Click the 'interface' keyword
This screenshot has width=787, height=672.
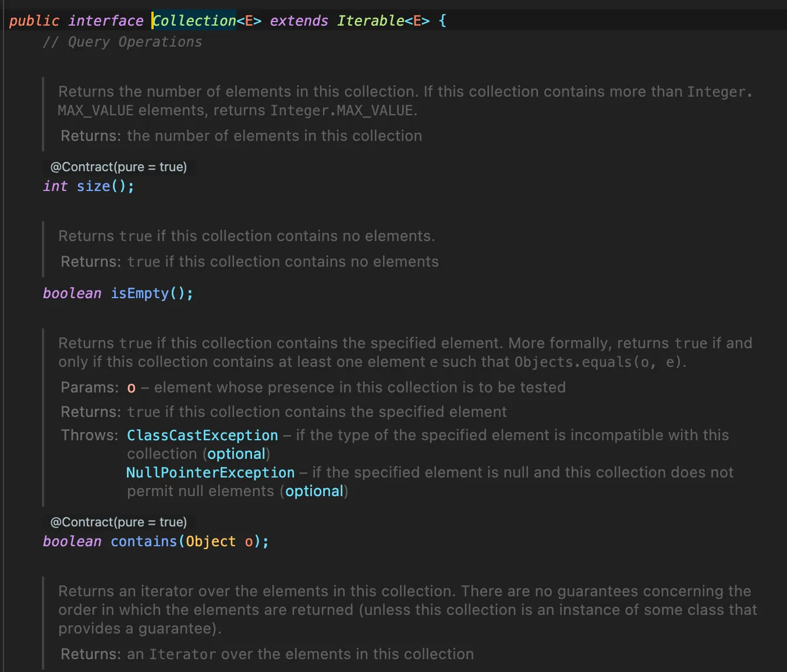[105, 21]
